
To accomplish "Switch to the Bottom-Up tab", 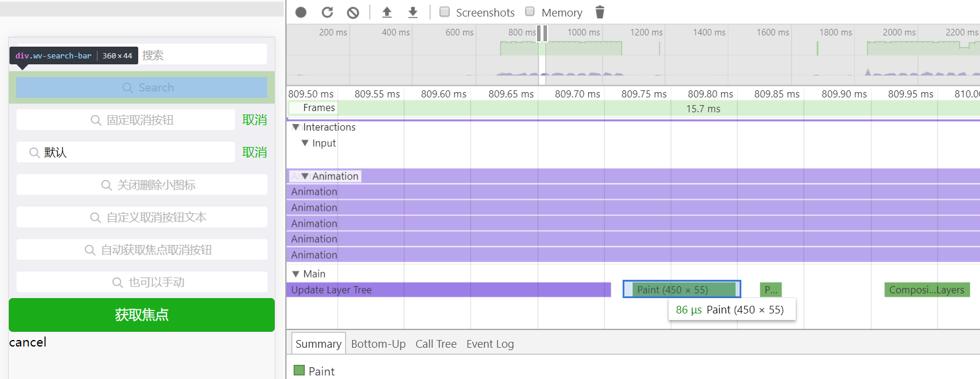I will [378, 344].
